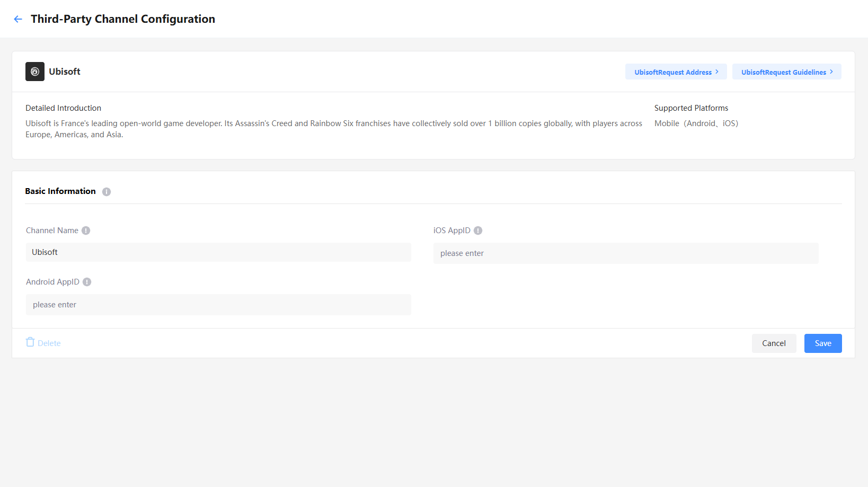
Task: Cancel the channel configuration
Action: click(x=774, y=343)
